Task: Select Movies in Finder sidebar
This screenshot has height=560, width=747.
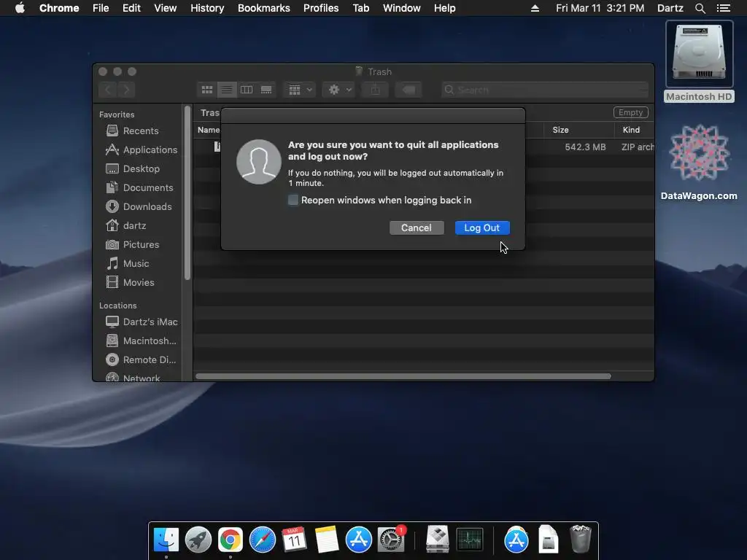Action: [x=130, y=282]
